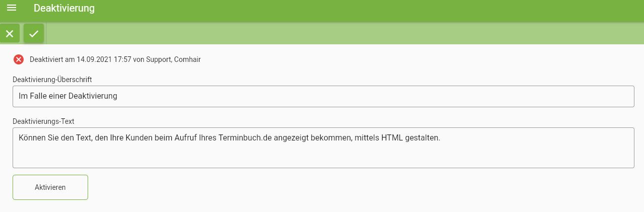
Task: Place cursor after 'Im Falle einer Deaktivierung'
Action: click(x=118, y=96)
